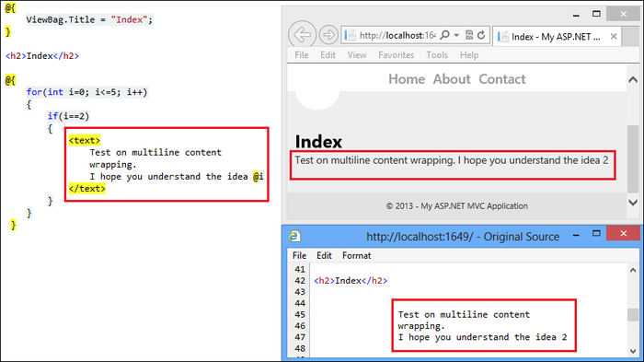644x362 pixels.
Task: Click scroll-down arrow in Original Source window
Action: point(633,351)
